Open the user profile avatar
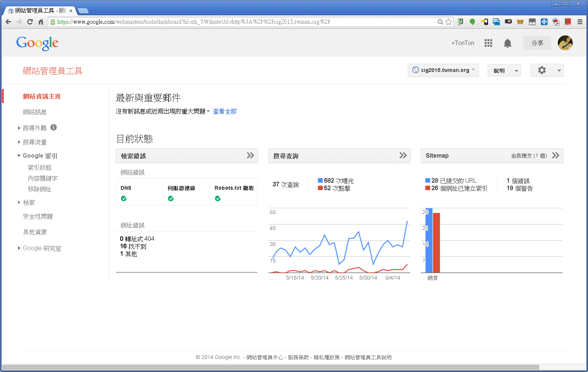 565,43
